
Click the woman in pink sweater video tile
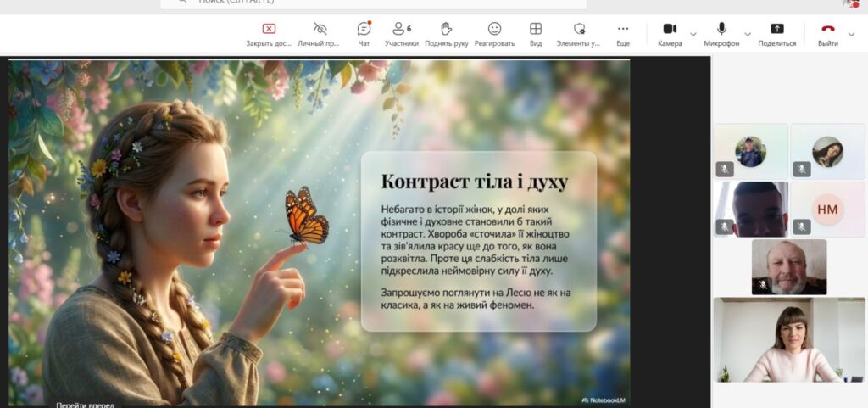point(788,339)
